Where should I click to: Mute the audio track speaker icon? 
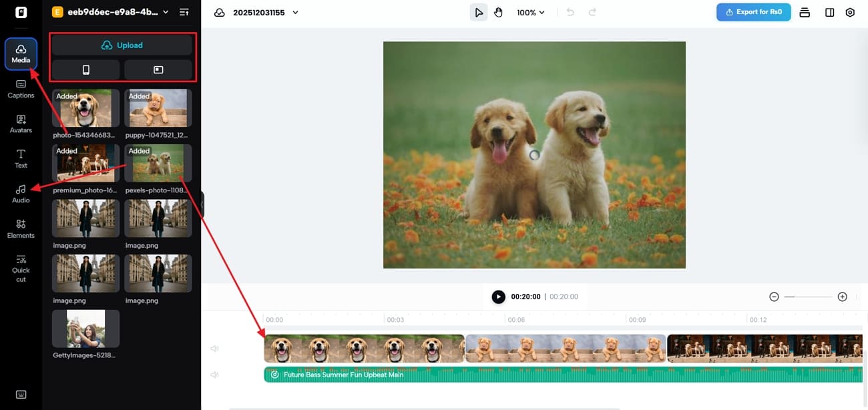(x=214, y=375)
